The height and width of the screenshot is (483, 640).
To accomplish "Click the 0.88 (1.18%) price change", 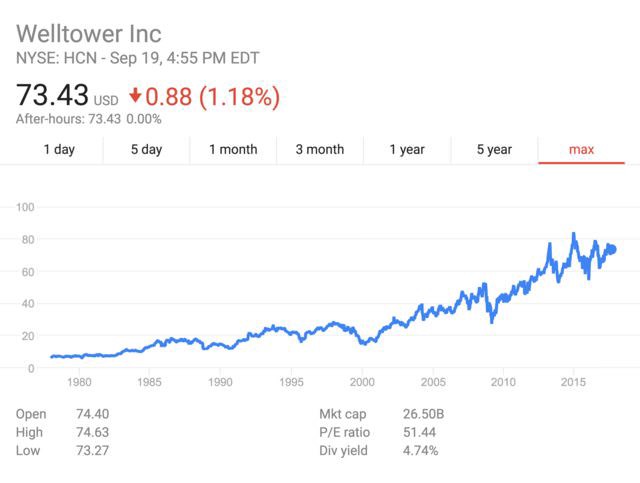I will pyautogui.click(x=213, y=97).
